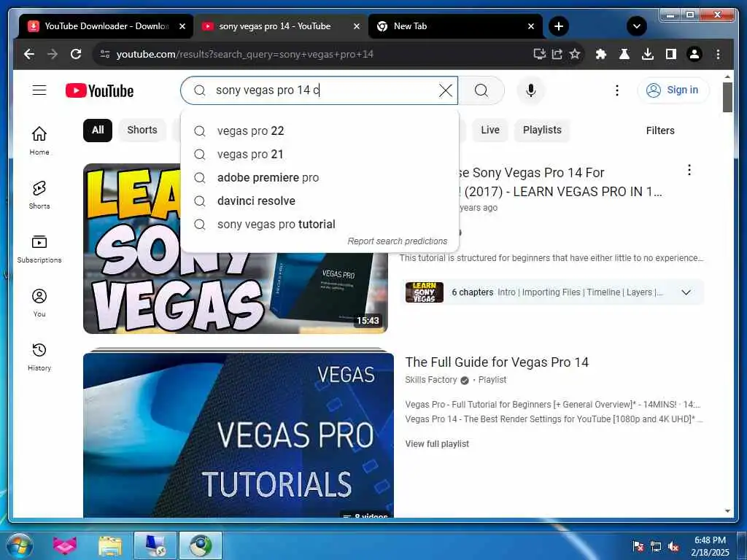Select the Shorts filter chip
This screenshot has width=747, height=560.
pyautogui.click(x=142, y=131)
